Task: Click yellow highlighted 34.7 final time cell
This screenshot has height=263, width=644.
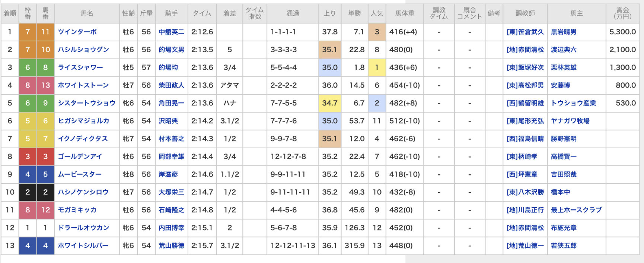Action: (329, 103)
